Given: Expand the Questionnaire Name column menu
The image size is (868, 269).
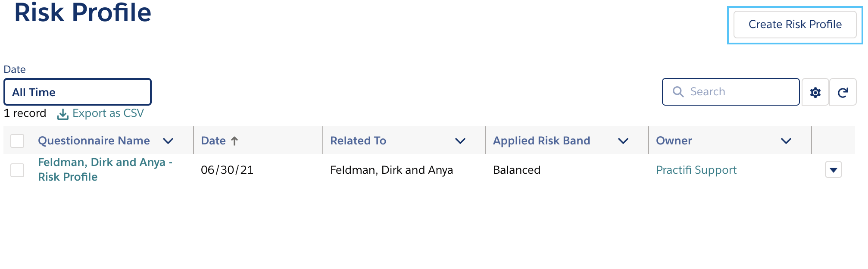Looking at the screenshot, I should tap(169, 141).
